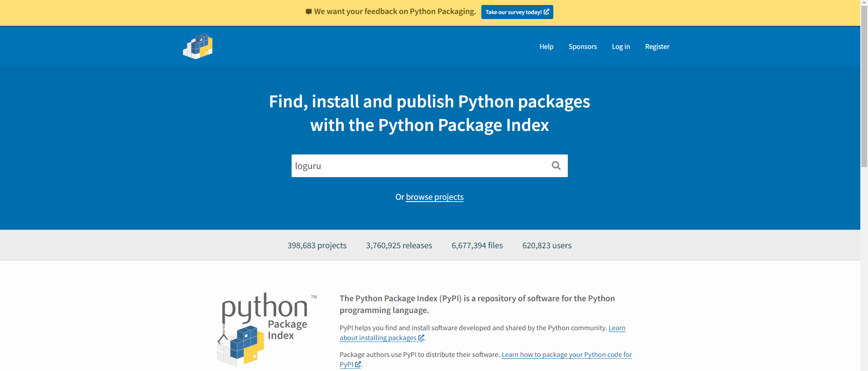Click the 620,823 users statistic
This screenshot has height=371, width=868.
click(x=547, y=246)
